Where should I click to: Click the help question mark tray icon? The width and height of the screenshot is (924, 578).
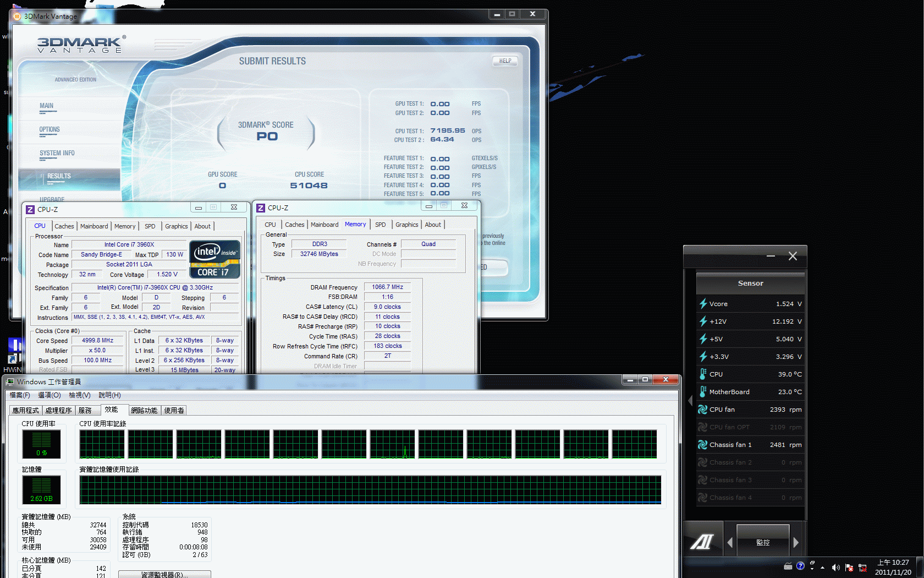800,566
